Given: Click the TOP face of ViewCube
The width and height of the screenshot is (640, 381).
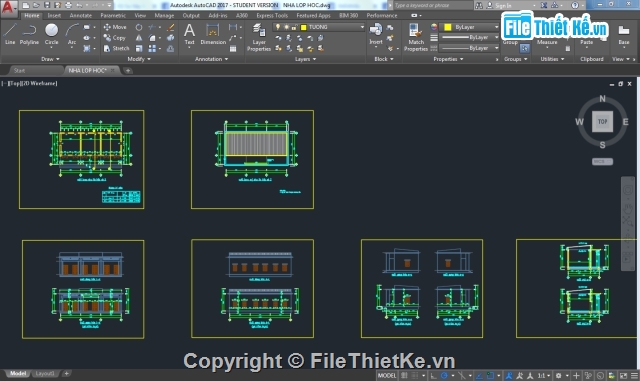Looking at the screenshot, I should pos(602,121).
